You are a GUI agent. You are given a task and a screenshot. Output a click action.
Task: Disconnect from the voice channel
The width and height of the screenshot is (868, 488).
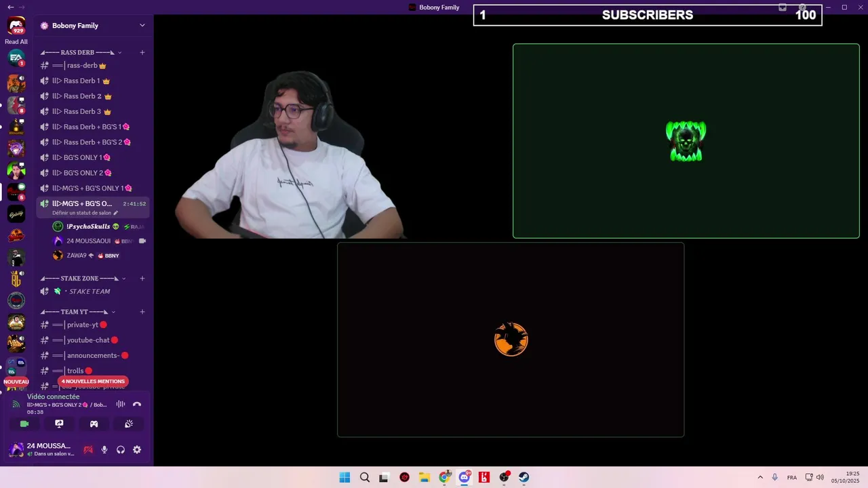137,404
